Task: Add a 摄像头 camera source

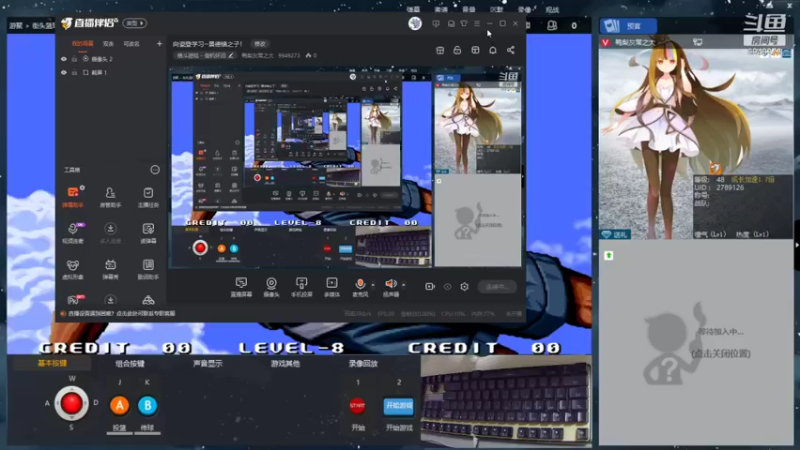Action: click(x=271, y=287)
